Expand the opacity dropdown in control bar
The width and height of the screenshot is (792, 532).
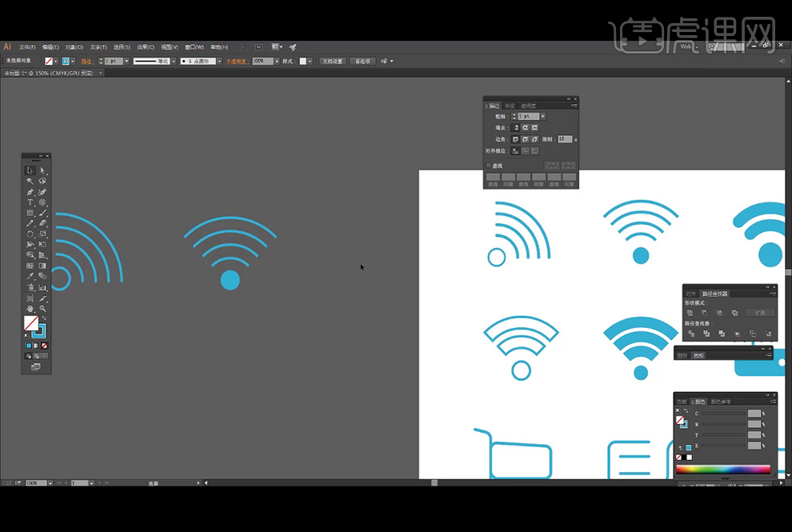278,61
